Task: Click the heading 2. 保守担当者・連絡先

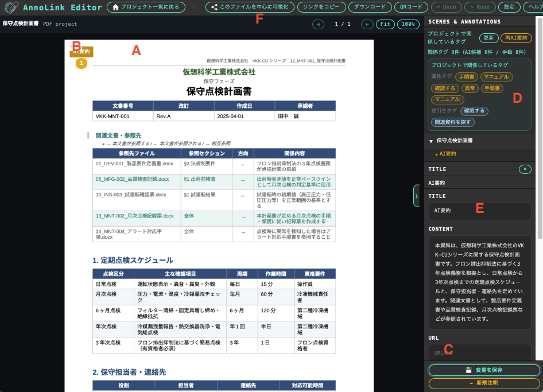Action: 129,372
